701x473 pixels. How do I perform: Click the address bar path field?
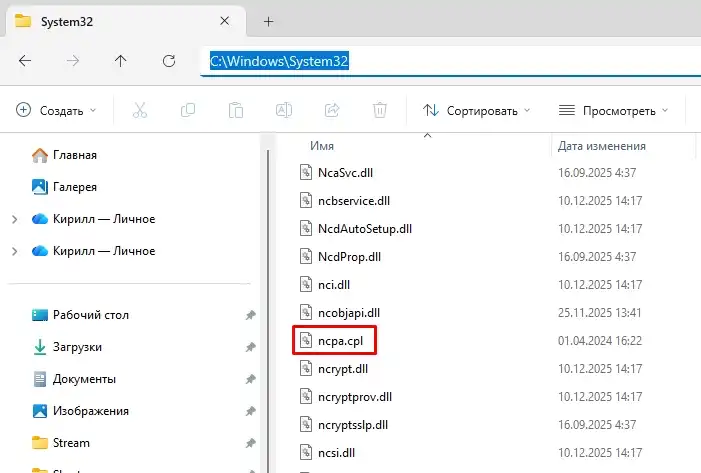coord(451,61)
